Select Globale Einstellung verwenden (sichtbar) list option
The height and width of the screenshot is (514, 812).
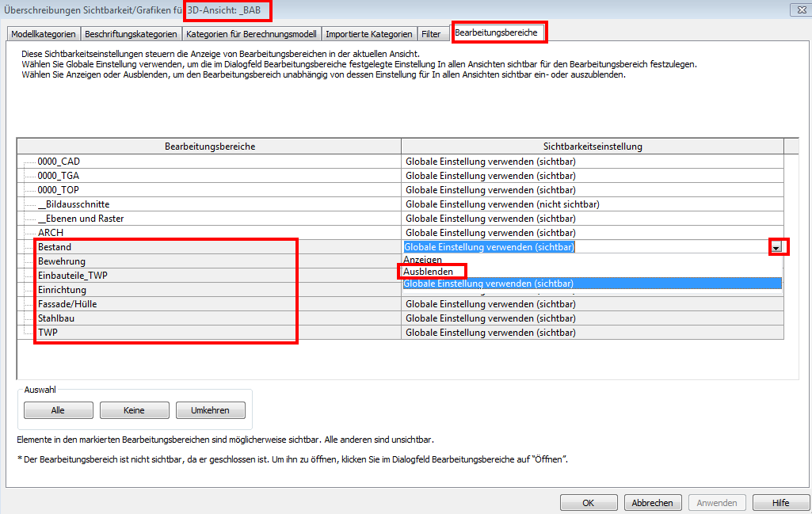coord(489,284)
